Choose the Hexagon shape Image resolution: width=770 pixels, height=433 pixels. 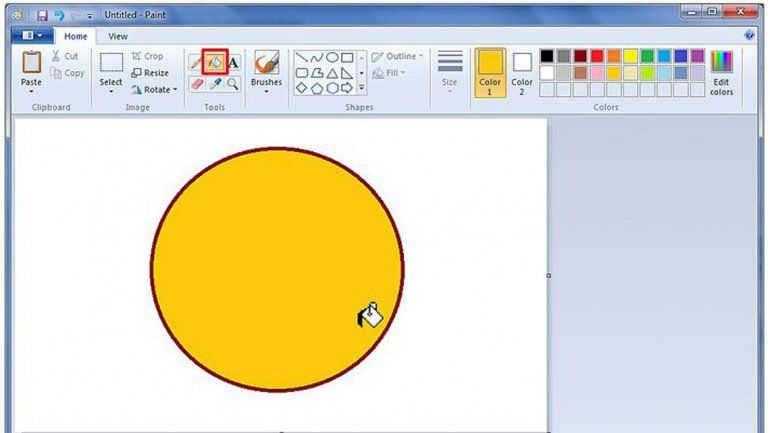click(332, 88)
